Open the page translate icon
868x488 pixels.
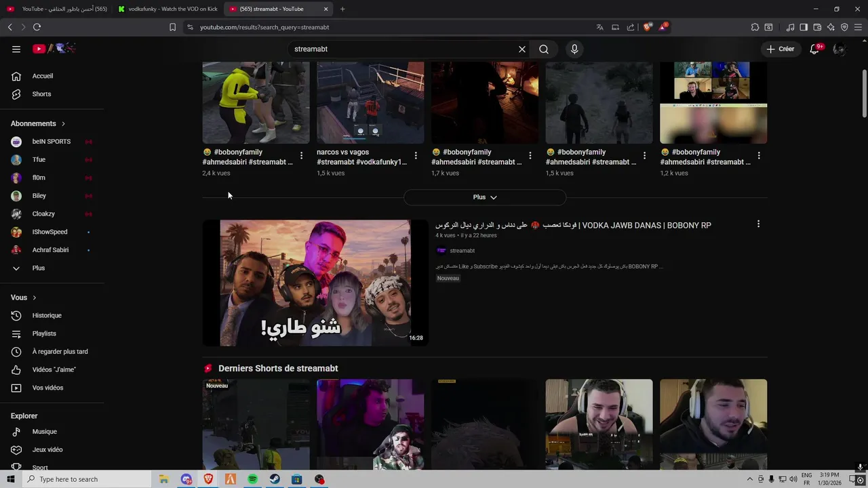599,27
